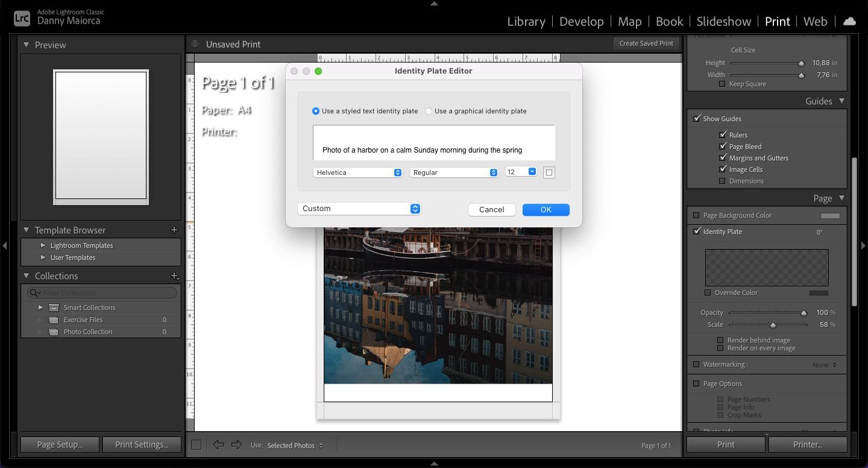Switch to the Slideshow module
This screenshot has width=868, height=468.
tap(724, 22)
